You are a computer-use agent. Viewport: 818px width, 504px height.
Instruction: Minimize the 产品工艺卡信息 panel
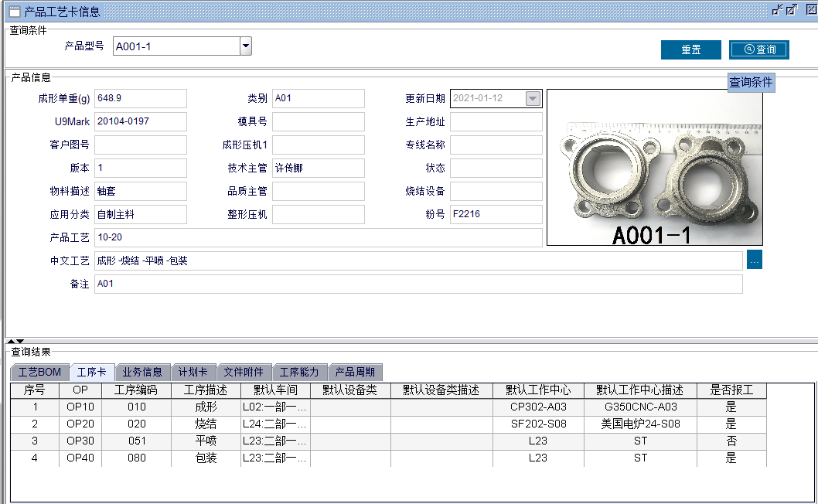coord(777,10)
